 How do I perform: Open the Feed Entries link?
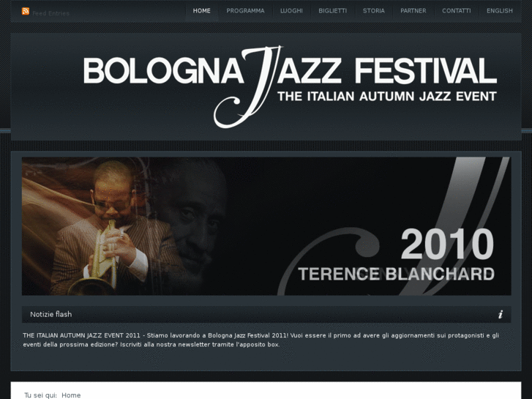coord(50,13)
